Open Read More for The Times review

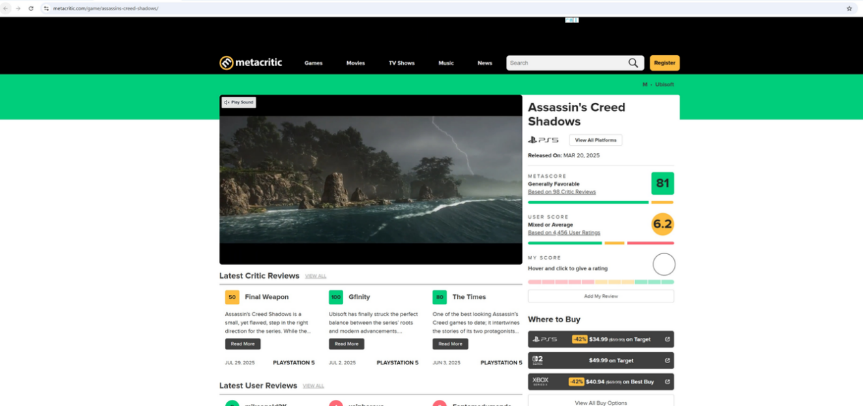coord(450,344)
